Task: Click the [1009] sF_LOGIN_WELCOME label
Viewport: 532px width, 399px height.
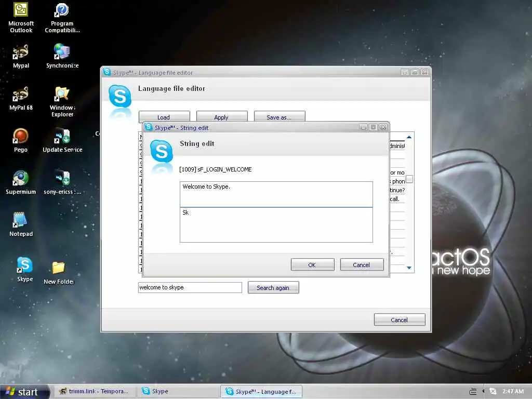Action: [x=216, y=169]
